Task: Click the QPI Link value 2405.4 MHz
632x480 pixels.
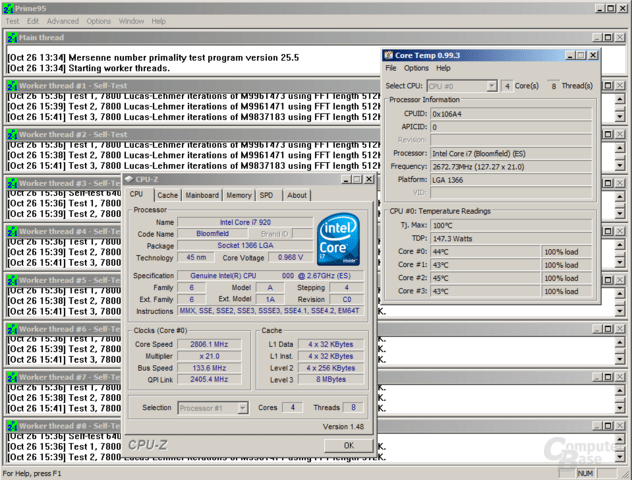Action: coord(209,380)
